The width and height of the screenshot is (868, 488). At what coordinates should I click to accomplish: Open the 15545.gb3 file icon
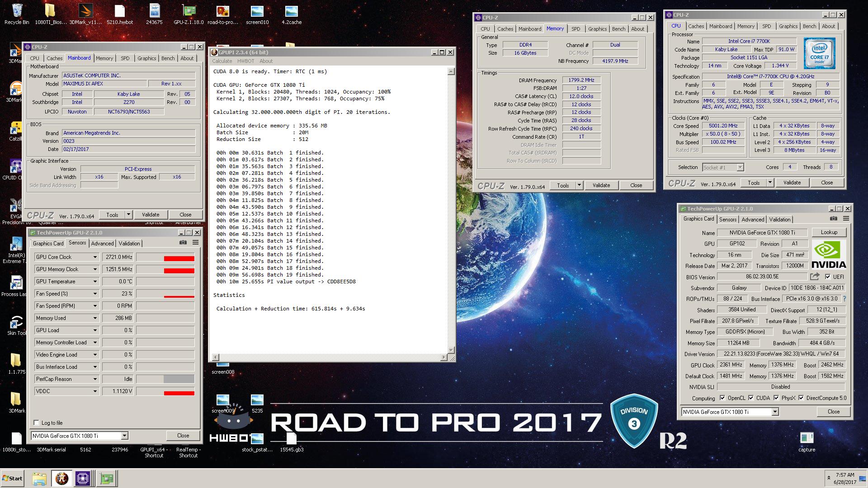coord(292,442)
